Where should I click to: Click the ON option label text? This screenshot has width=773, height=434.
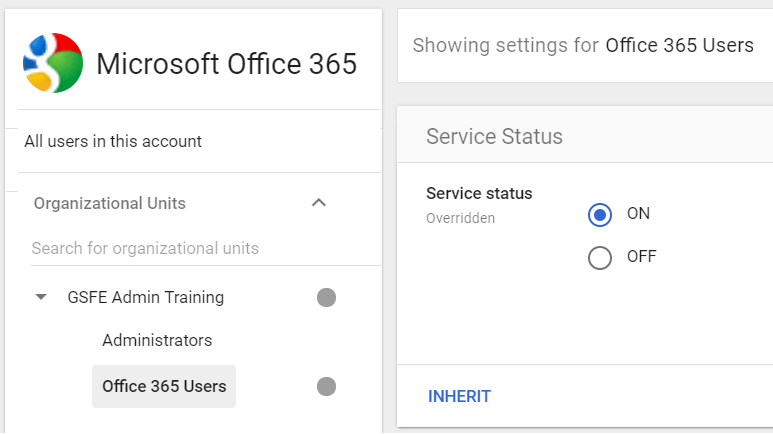[638, 214]
